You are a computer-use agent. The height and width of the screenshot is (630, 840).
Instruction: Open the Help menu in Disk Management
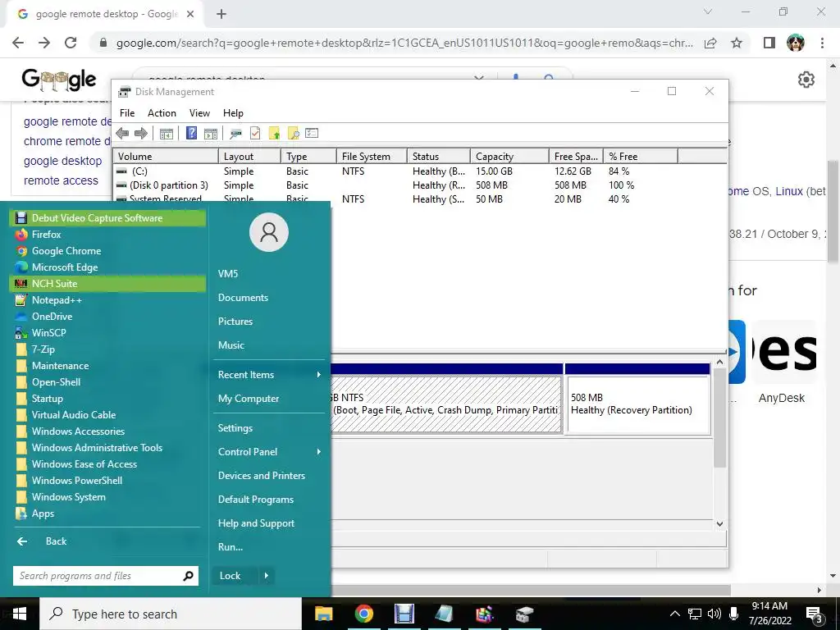[x=233, y=113]
